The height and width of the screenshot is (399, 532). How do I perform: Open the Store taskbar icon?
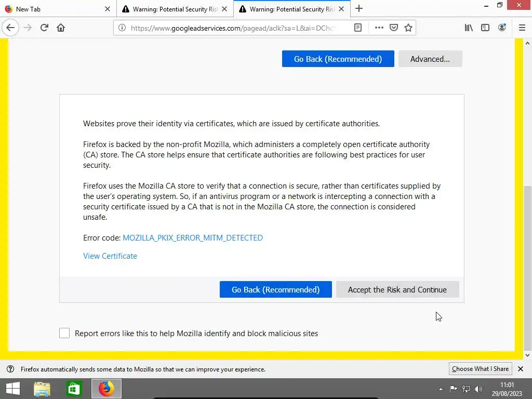click(74, 389)
